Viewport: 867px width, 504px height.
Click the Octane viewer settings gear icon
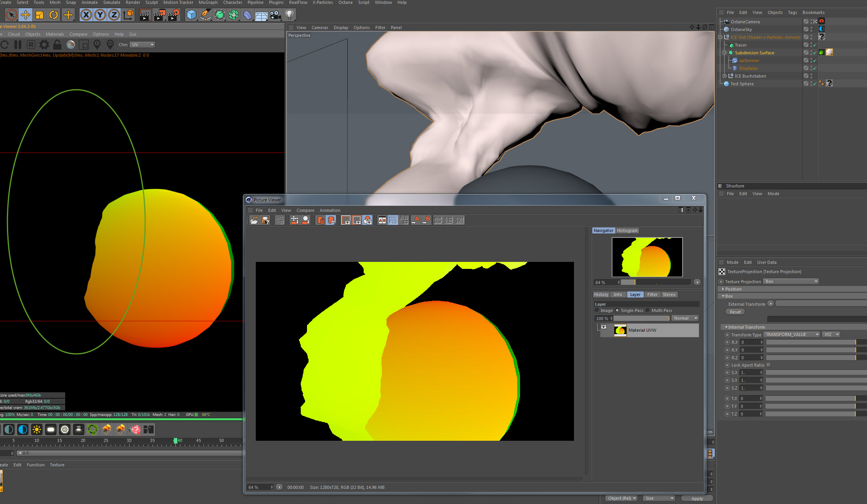point(44,45)
